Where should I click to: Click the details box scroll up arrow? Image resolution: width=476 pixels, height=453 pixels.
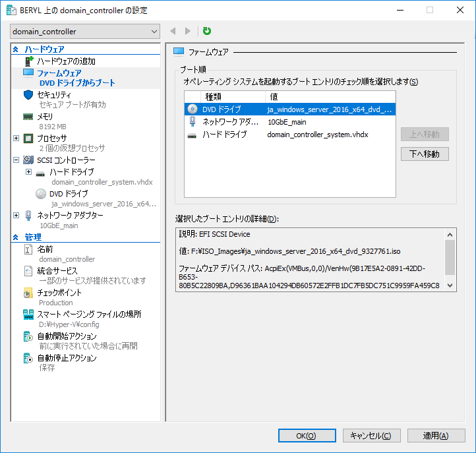click(450, 235)
